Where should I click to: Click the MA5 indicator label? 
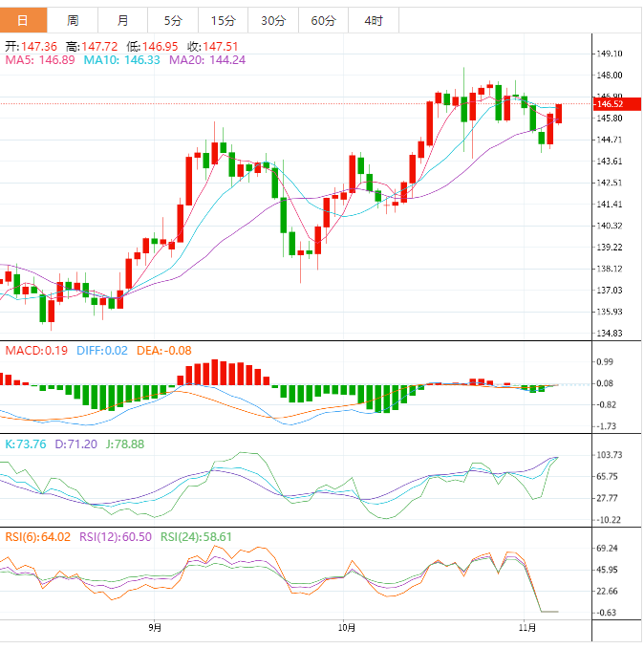(x=39, y=60)
